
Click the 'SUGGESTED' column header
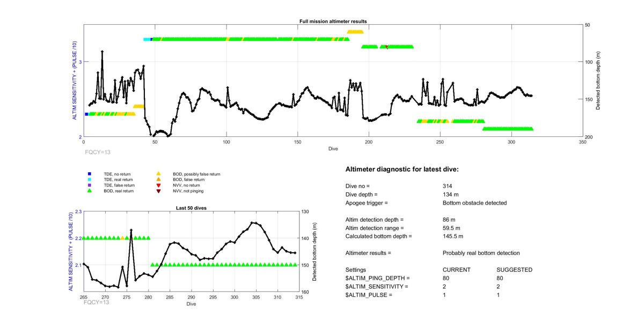coord(515,270)
